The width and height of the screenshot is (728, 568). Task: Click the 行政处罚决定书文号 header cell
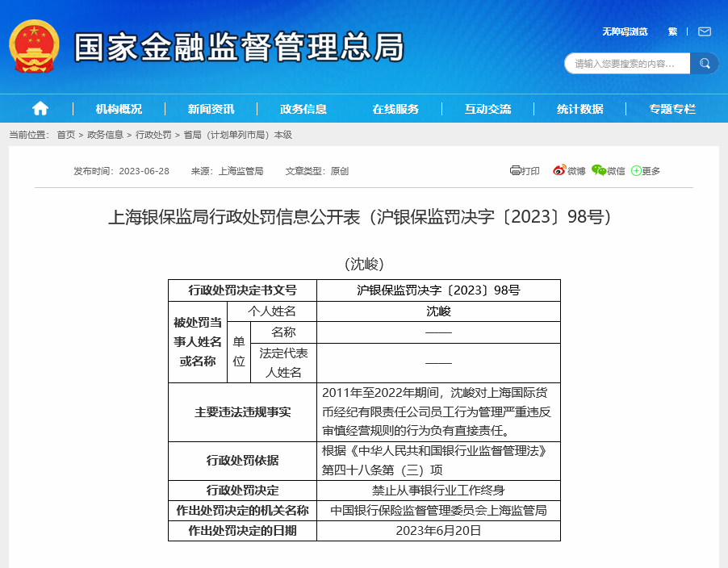pyautogui.click(x=242, y=290)
